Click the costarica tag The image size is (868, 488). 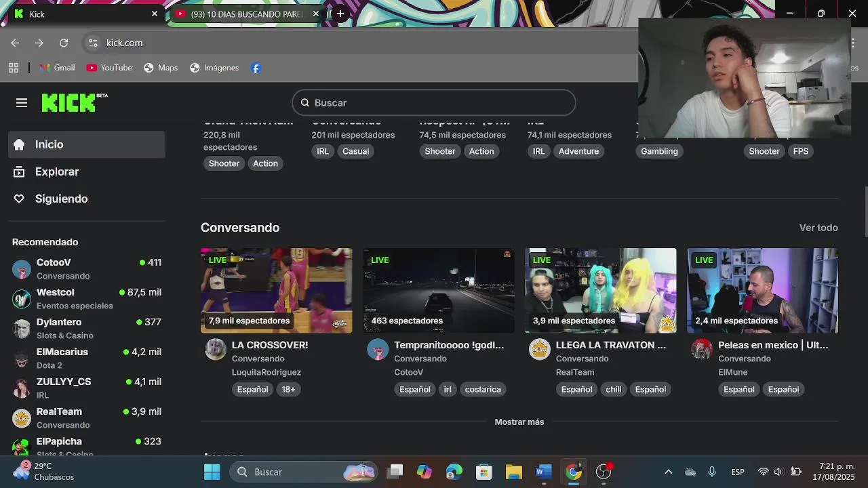[483, 389]
